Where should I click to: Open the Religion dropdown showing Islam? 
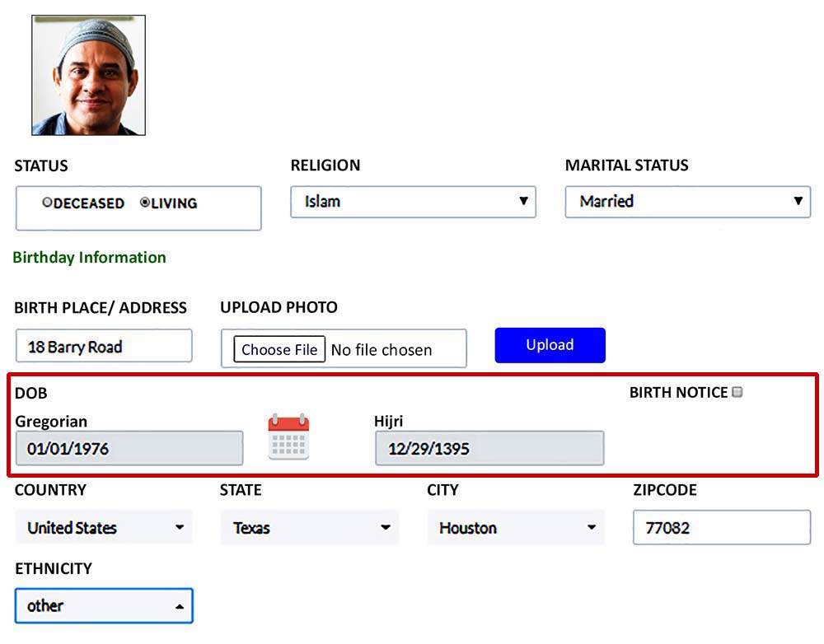(413, 202)
